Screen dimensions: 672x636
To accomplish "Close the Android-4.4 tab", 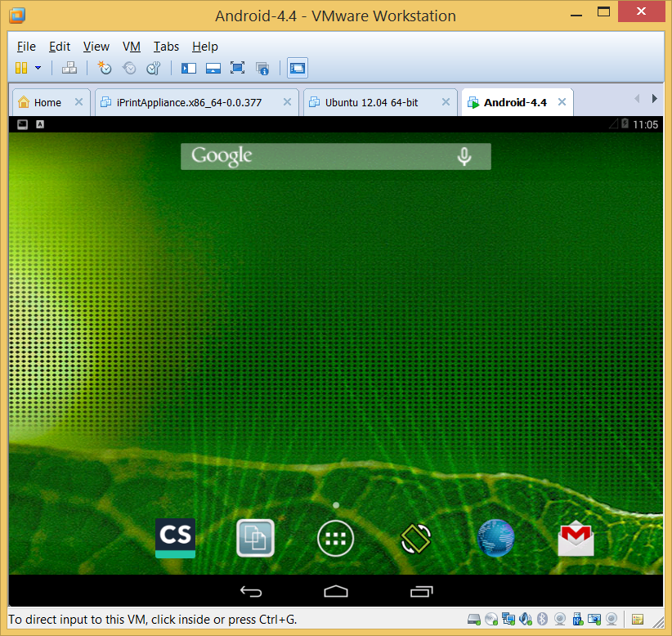I will pyautogui.click(x=562, y=102).
